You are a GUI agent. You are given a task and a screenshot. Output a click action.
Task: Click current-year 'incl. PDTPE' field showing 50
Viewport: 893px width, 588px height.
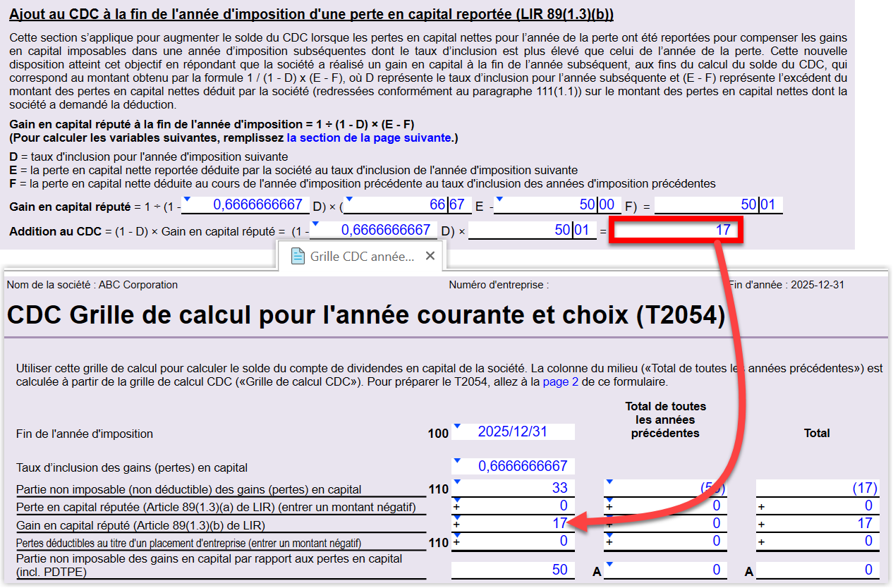tap(514, 570)
